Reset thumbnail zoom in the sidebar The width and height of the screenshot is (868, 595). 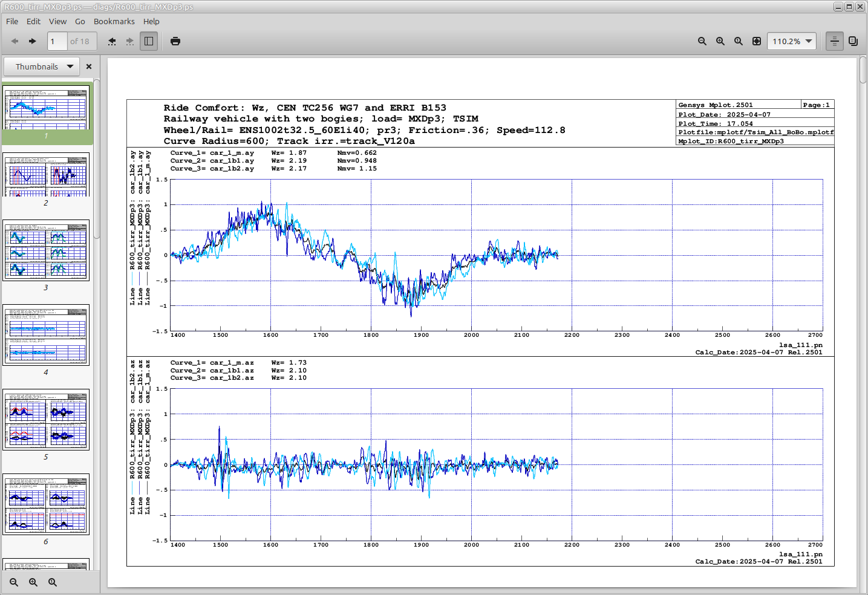coord(53,582)
